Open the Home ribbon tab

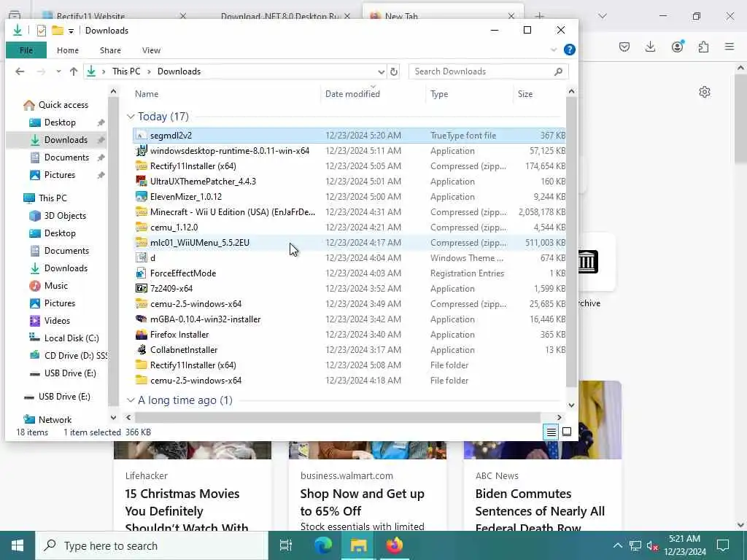68,50
